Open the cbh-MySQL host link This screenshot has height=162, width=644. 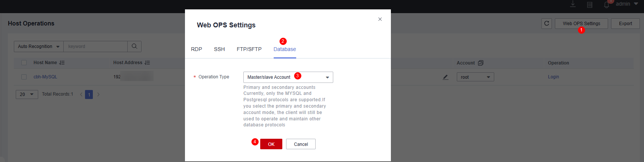(x=45, y=77)
